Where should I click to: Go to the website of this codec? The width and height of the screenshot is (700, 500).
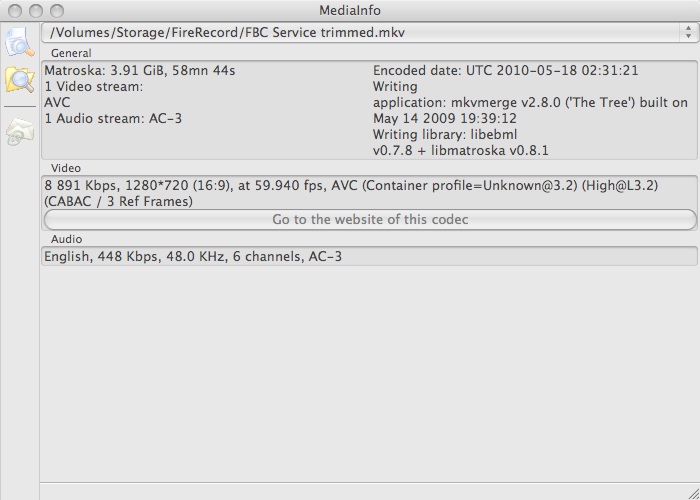click(x=370, y=220)
